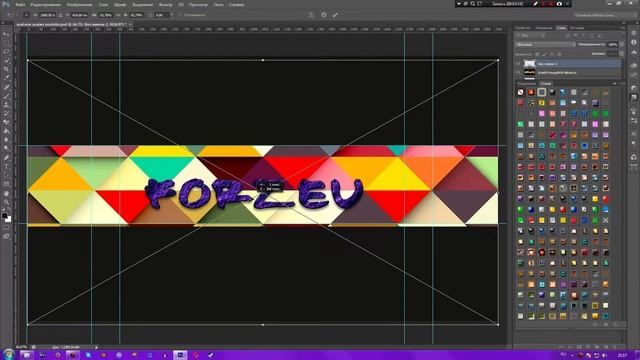Click the background color swatch
The image size is (640, 360).
pos(8,219)
